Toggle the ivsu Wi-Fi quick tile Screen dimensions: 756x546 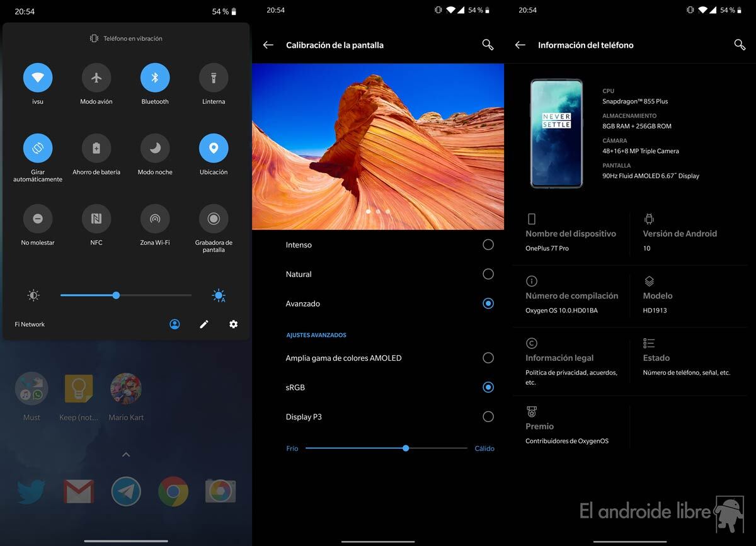pos(38,77)
